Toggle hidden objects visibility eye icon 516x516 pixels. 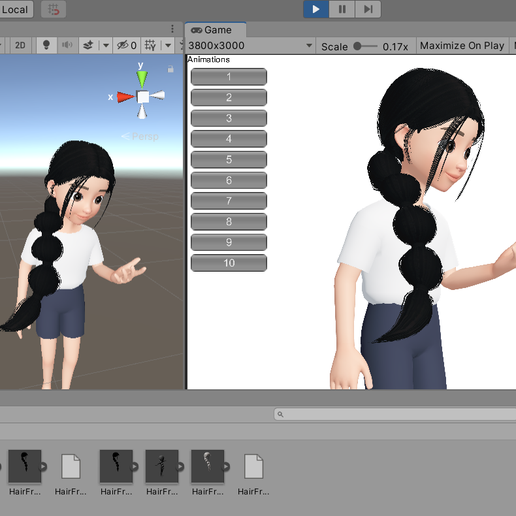pos(126,45)
